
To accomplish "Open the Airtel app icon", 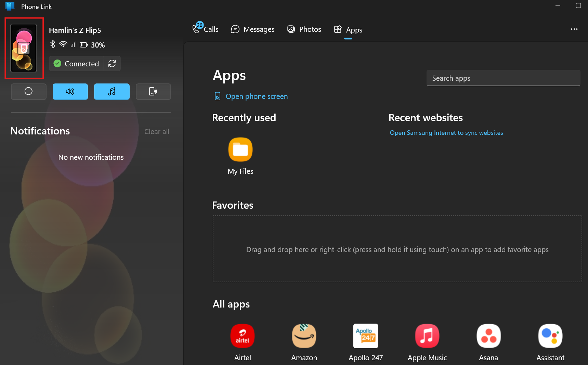I will (243, 336).
